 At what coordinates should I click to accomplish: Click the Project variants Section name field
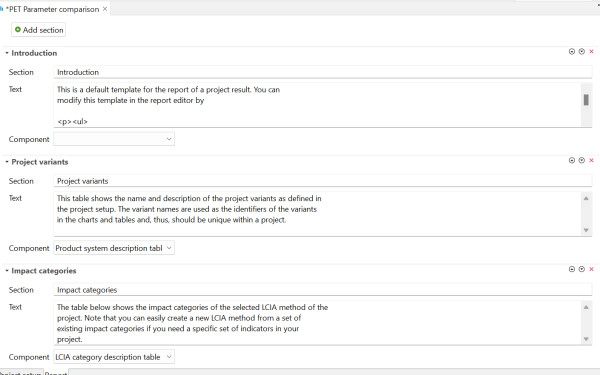(323, 181)
